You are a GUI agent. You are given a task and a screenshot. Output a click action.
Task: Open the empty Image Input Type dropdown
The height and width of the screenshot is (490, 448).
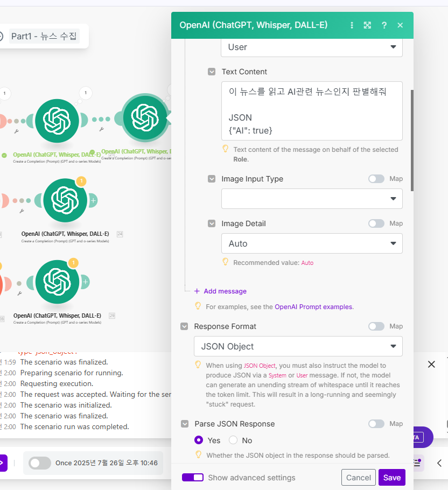coord(311,199)
